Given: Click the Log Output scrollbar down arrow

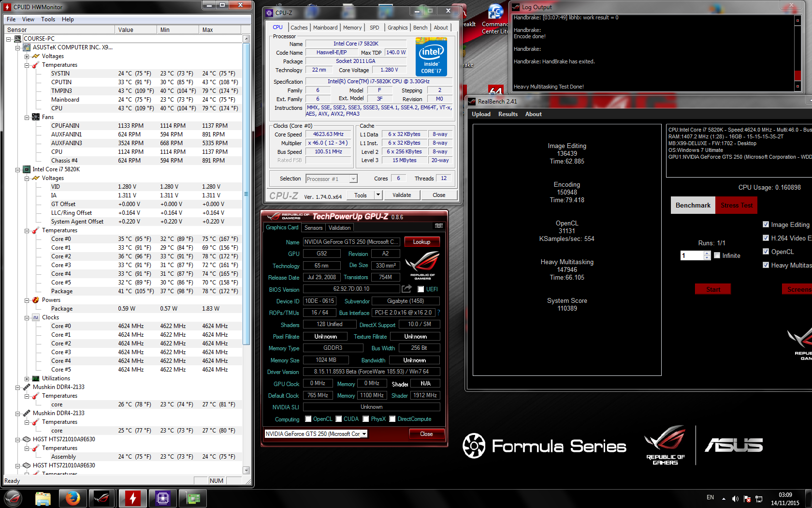Looking at the screenshot, I should [x=797, y=87].
